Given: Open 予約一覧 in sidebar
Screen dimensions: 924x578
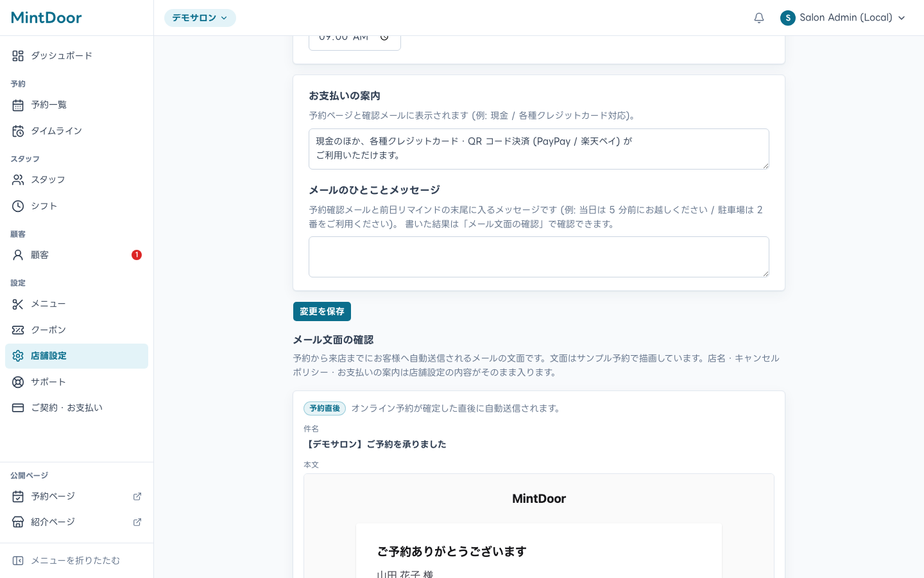Looking at the screenshot, I should tap(76, 105).
